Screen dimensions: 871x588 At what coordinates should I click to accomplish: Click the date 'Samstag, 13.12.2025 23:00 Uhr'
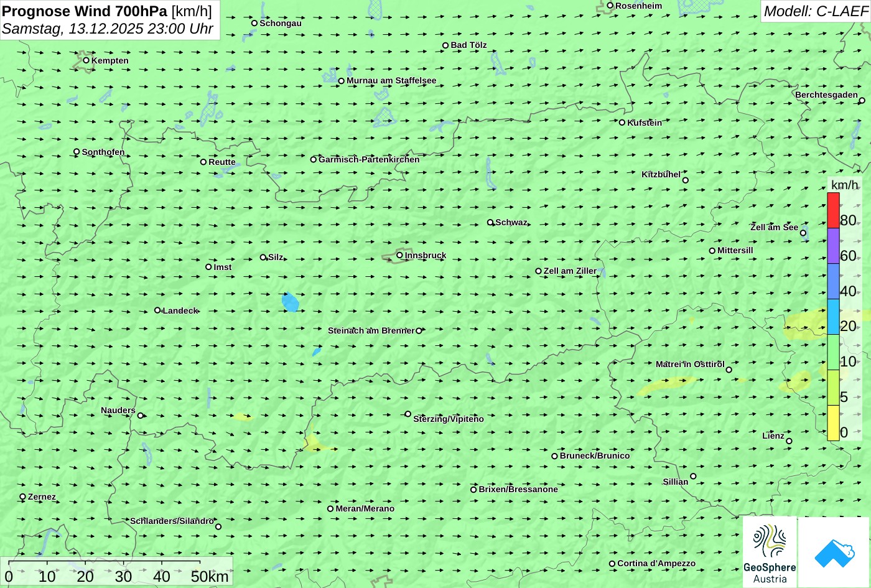point(108,29)
